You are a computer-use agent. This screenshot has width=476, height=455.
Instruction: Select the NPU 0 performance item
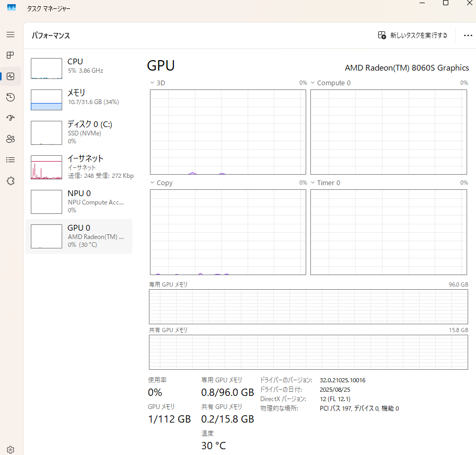79,202
